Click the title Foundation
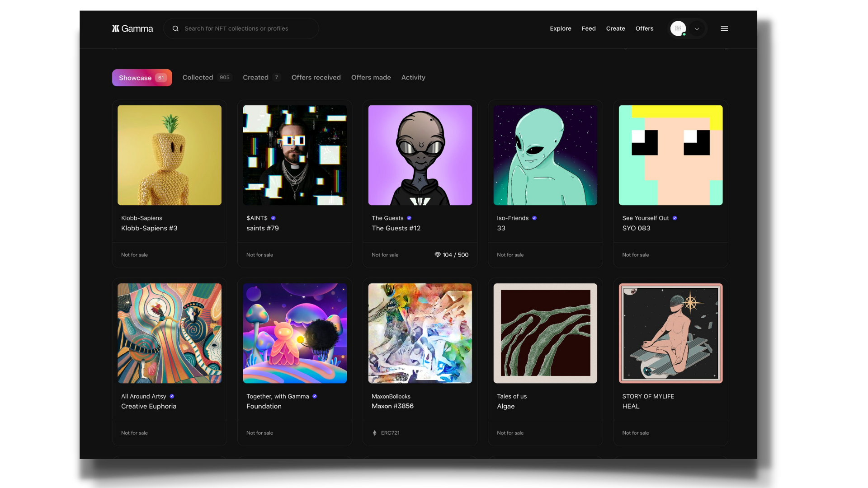The width and height of the screenshot is (868, 488). [264, 406]
